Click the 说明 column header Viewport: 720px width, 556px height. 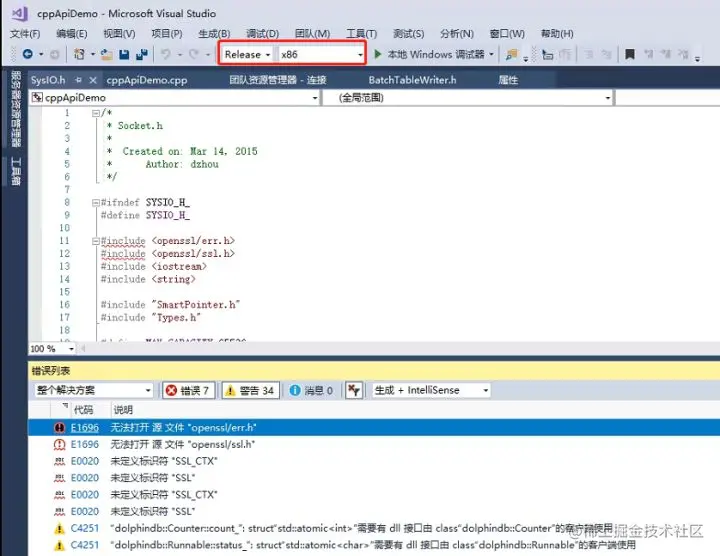[123, 410]
